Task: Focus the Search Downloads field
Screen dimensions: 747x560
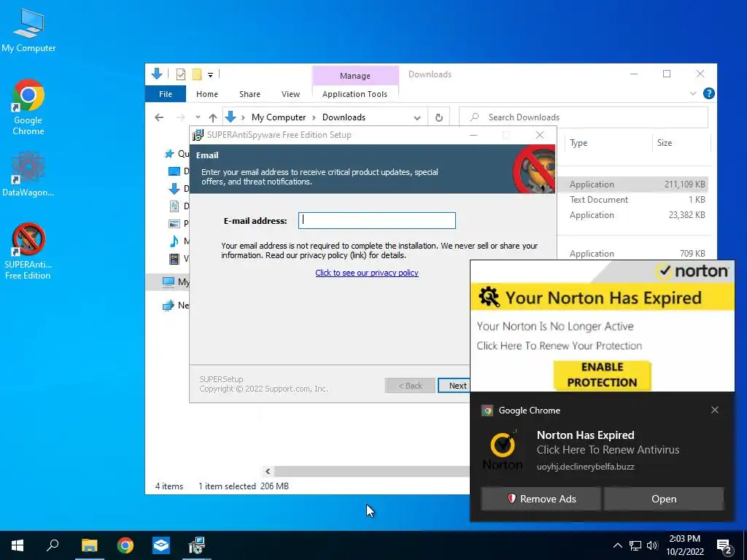Action: click(x=583, y=117)
